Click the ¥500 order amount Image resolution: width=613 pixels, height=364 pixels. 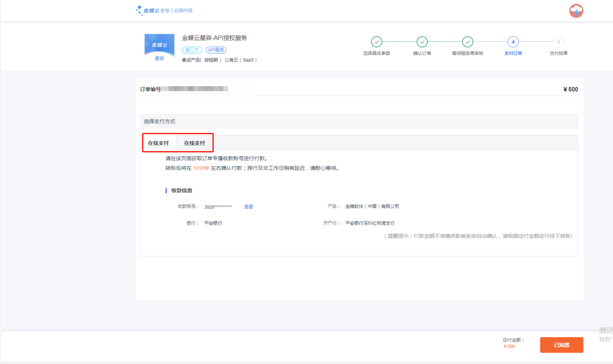click(570, 89)
